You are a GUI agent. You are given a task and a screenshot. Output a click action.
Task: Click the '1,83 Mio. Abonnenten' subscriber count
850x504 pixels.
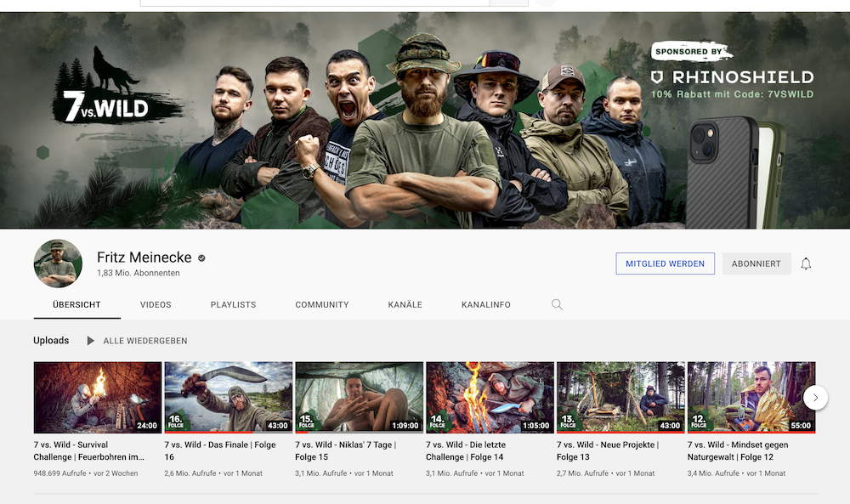139,273
